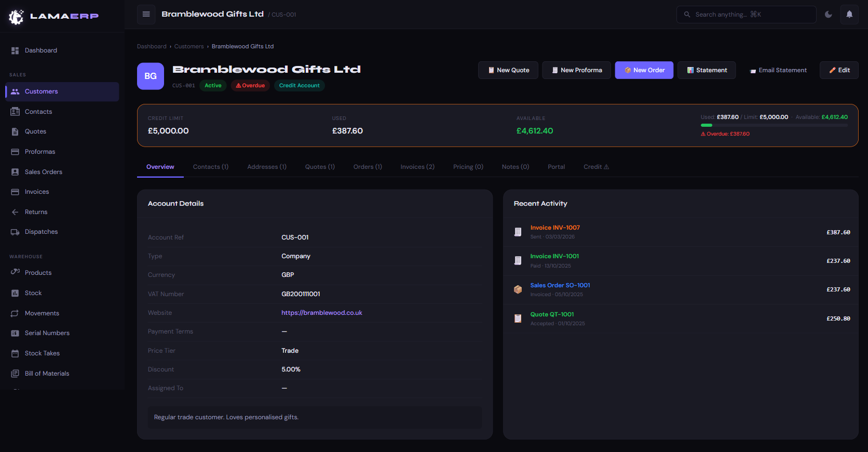Screen dimensions: 868x452
Task: Click the Credit Account badge
Action: click(300, 86)
